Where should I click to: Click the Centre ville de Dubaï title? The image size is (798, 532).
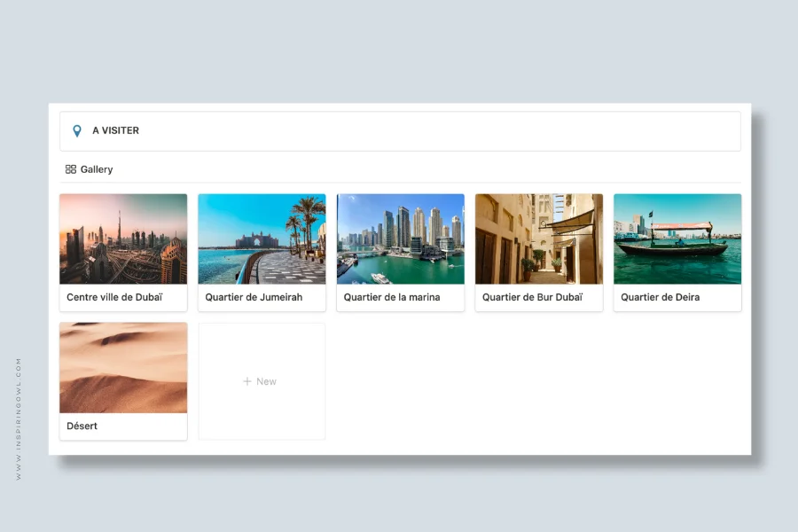pos(114,297)
